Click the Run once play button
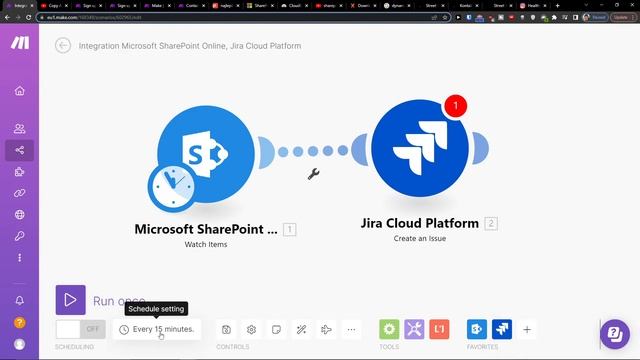This screenshot has height=360, width=640. (71, 300)
